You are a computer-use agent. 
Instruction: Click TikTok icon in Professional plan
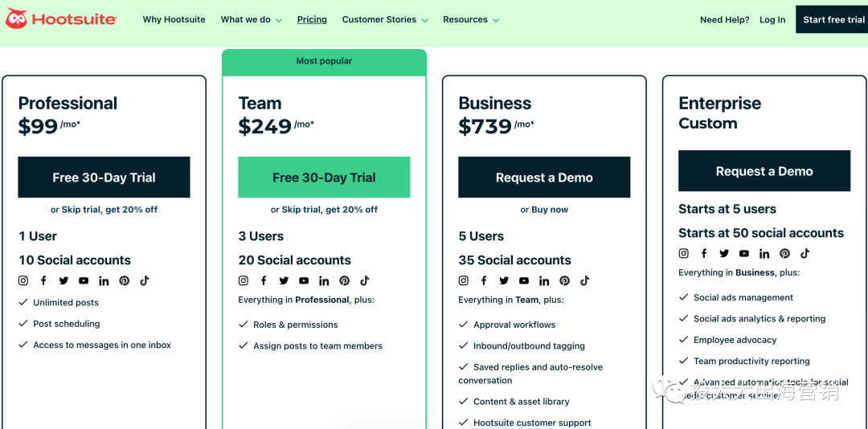tap(145, 280)
